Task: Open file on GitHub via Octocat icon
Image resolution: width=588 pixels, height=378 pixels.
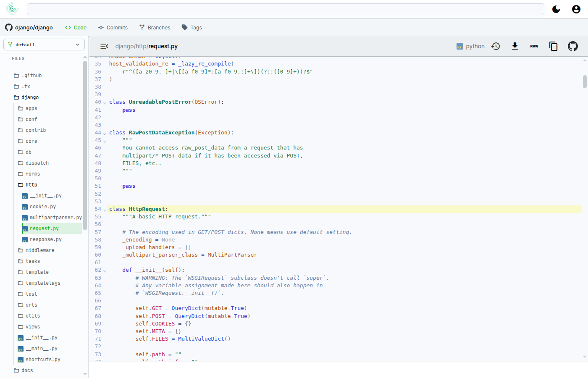Action: [x=573, y=46]
